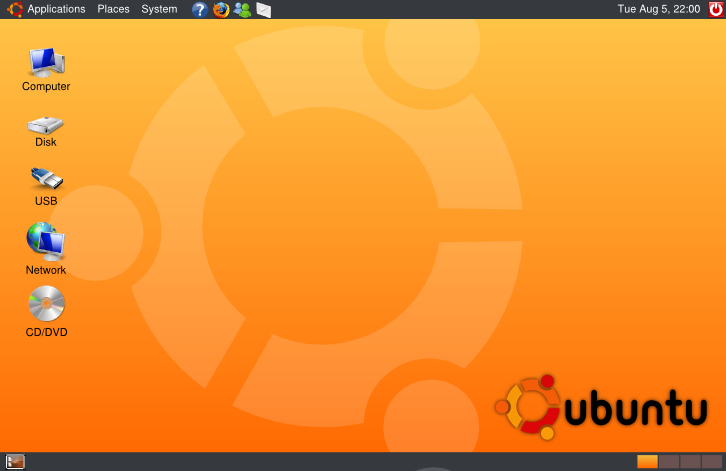
Task: Launch Firefox web browser from panel
Action: click(x=221, y=10)
